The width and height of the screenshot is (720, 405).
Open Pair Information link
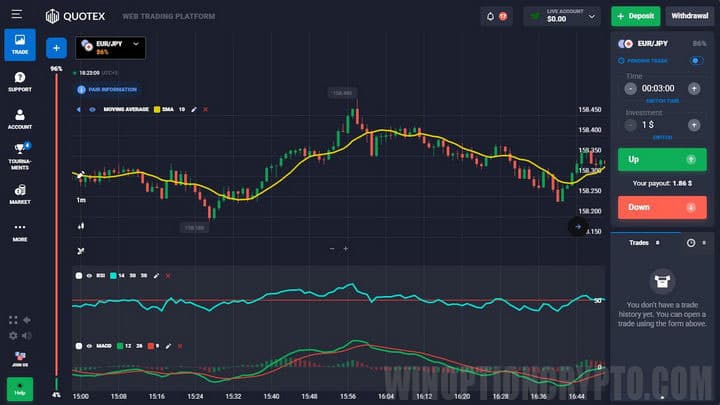click(107, 90)
